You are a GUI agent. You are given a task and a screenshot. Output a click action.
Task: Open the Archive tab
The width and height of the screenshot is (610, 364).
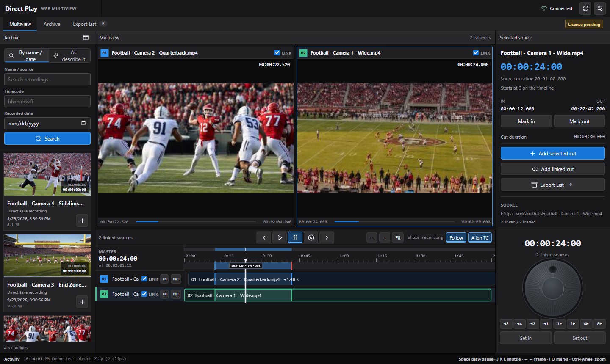pos(52,24)
